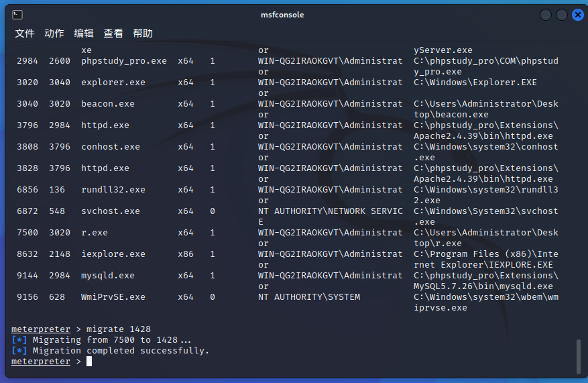The height and width of the screenshot is (383, 588).
Task: Click process name conhost.exe
Action: [111, 147]
